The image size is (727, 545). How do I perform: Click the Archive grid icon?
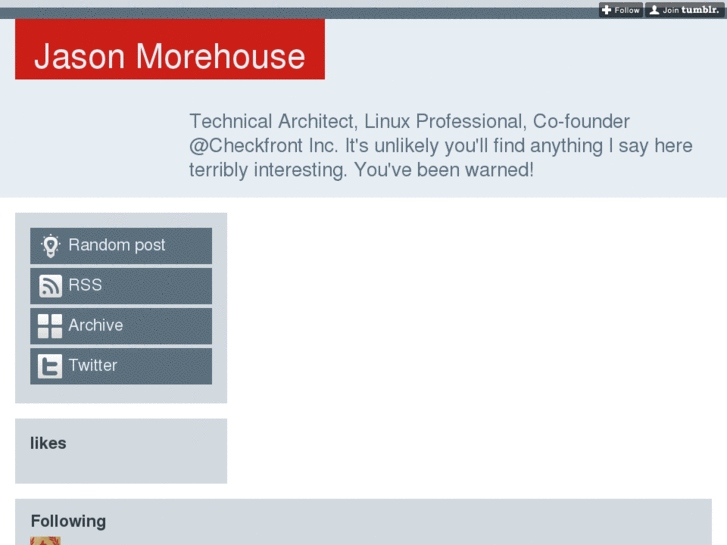(50, 326)
